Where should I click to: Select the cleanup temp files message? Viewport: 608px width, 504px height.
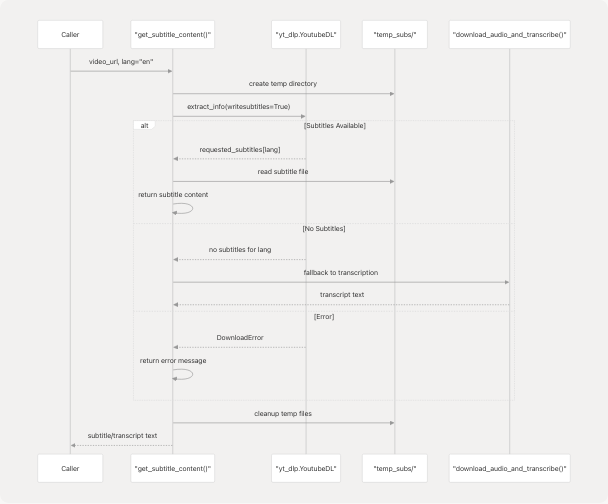coord(283,413)
